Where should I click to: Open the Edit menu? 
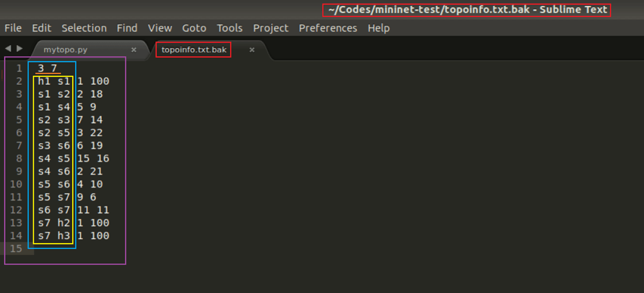[41, 28]
